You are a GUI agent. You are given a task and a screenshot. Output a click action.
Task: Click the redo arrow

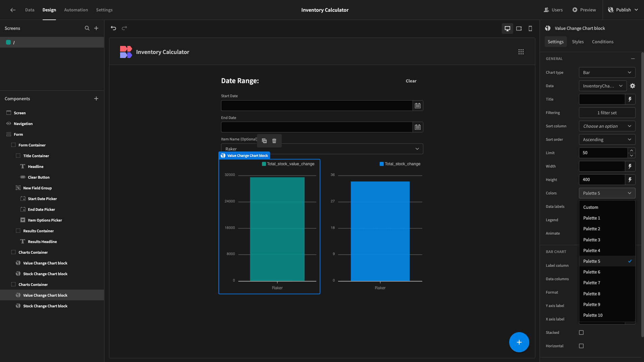click(124, 28)
